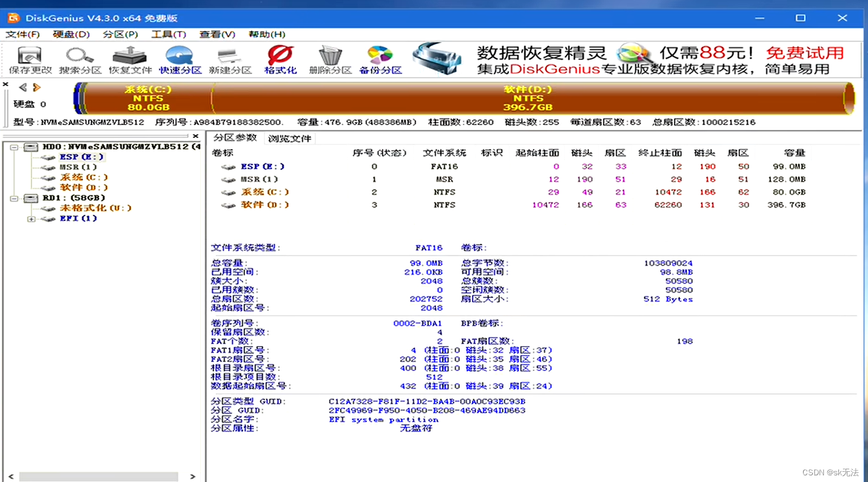Image resolution: width=868 pixels, height=482 pixels.
Task: Expand the EFI(1) tree node
Action: click(31, 219)
